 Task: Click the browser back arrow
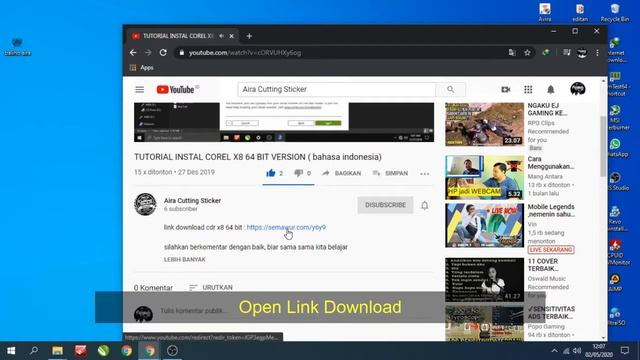[133, 53]
